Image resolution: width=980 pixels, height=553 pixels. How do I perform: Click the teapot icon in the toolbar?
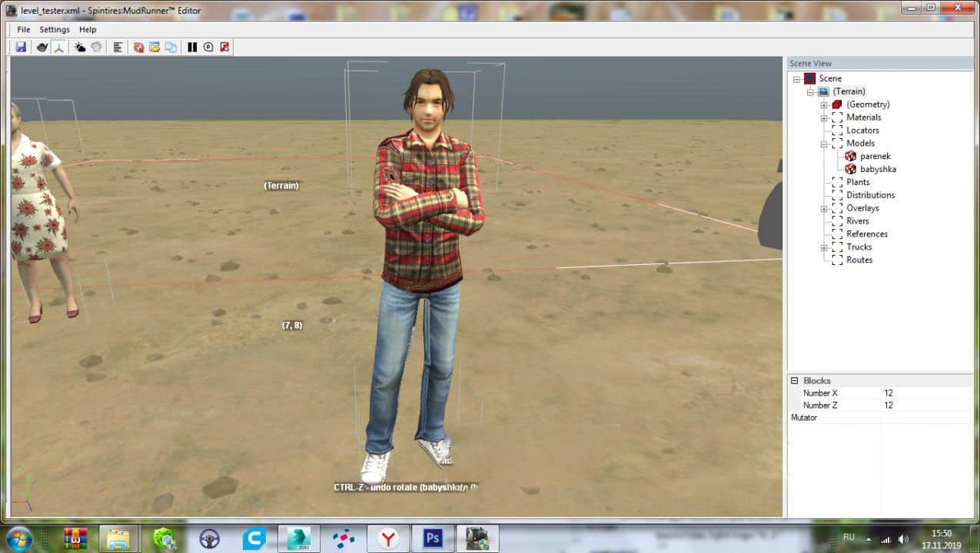point(42,47)
